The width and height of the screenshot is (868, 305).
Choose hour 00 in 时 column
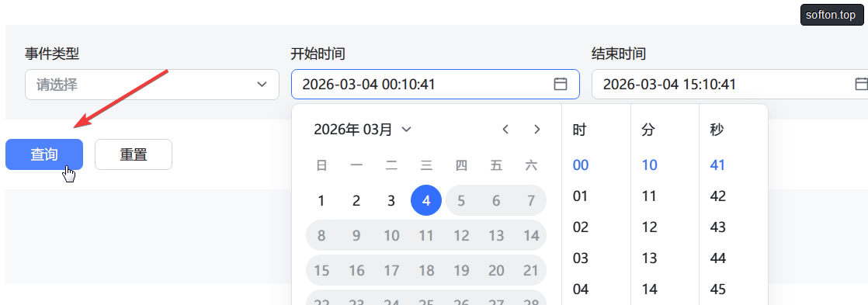click(580, 165)
